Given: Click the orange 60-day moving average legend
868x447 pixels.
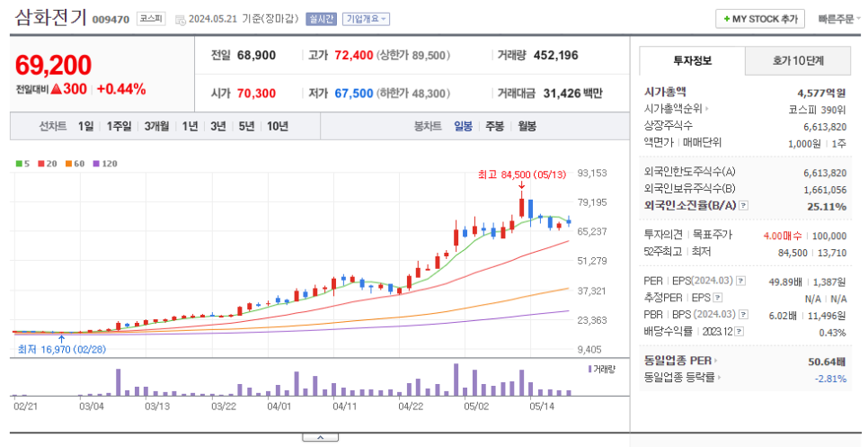Looking at the screenshot, I should click(75, 164).
